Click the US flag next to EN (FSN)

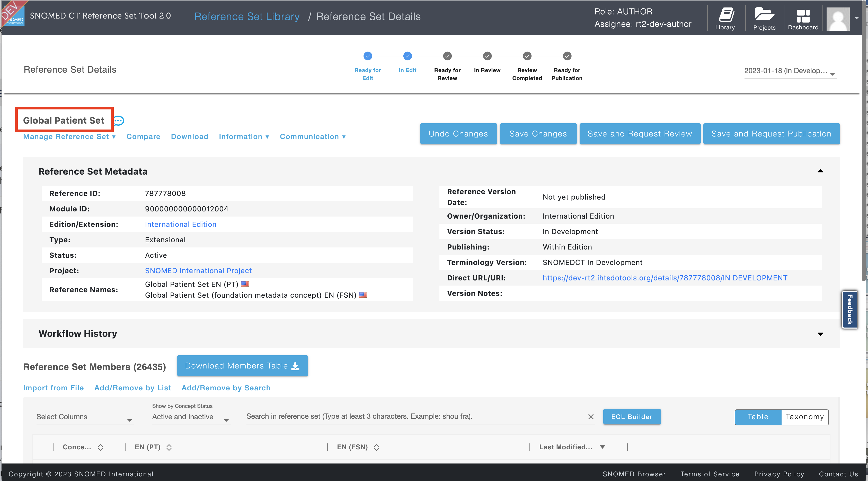(x=363, y=295)
